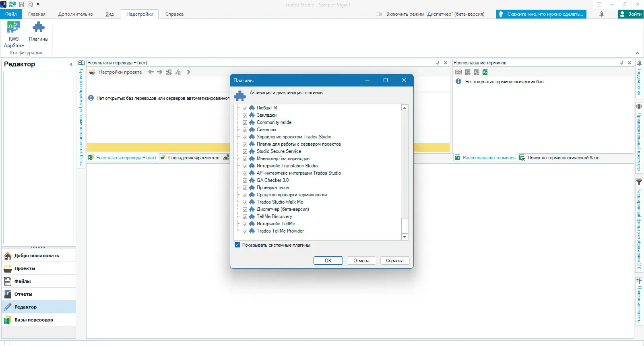Click Отмена in the Плагины dialog
Screen dimensions: 644x346
point(361,261)
